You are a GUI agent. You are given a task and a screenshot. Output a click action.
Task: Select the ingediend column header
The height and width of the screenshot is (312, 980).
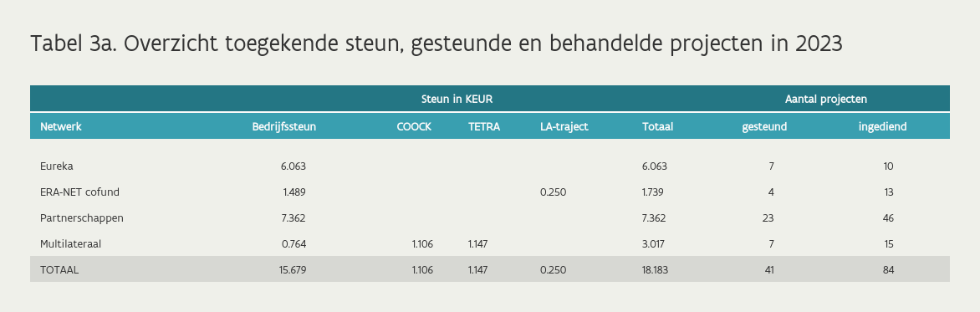tap(882, 126)
